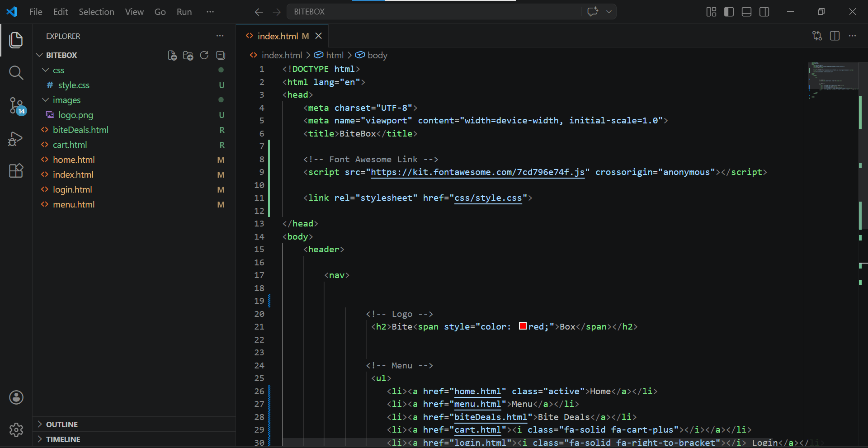Image resolution: width=868 pixels, height=448 pixels.
Task: Click the BITEBOX command center search box
Action: coord(434,12)
